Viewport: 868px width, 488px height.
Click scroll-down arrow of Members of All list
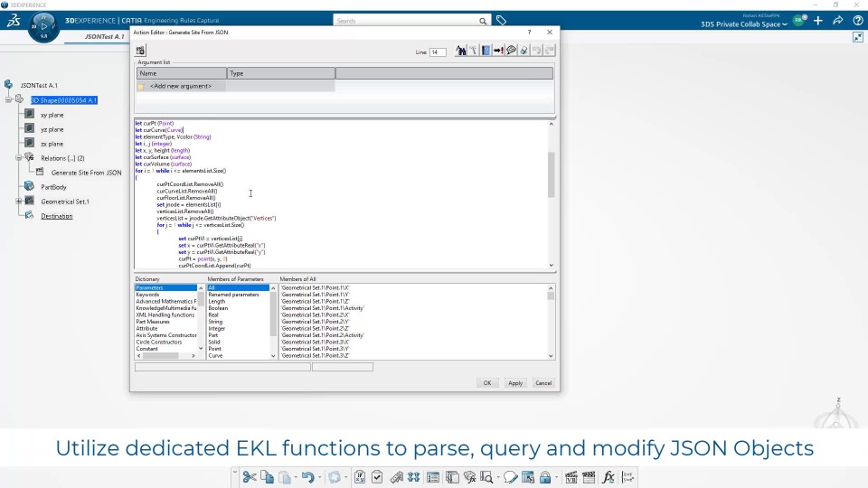551,356
